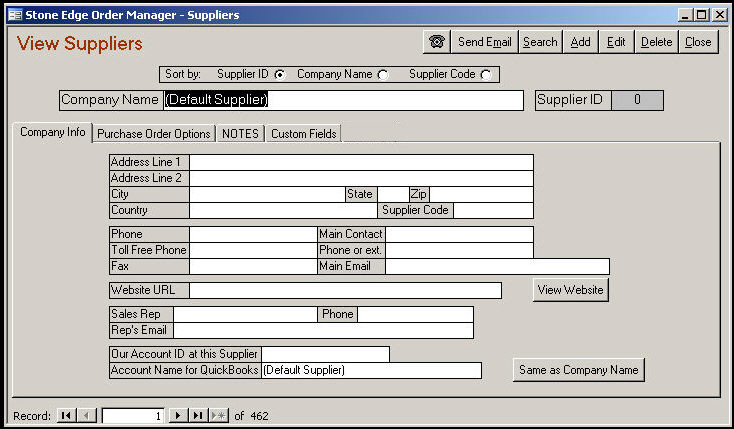The image size is (734, 429).
Task: Click the Address Line 1 field
Action: click(x=361, y=163)
